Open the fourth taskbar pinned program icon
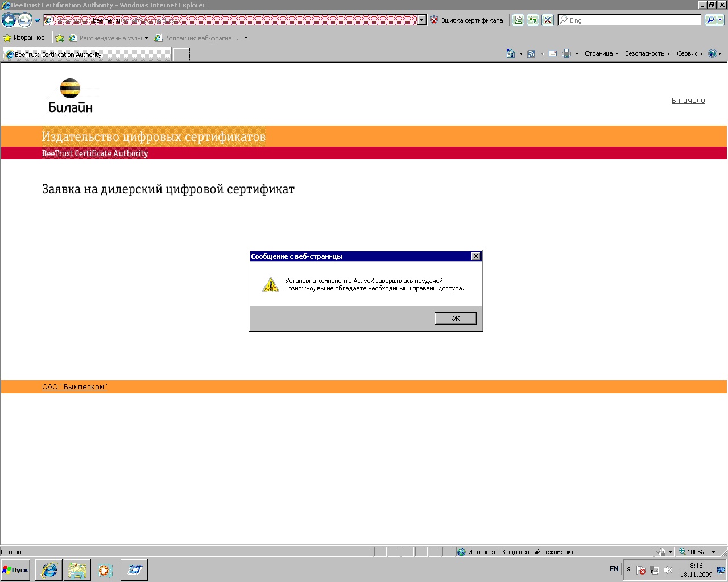The height and width of the screenshot is (582, 728). 134,570
